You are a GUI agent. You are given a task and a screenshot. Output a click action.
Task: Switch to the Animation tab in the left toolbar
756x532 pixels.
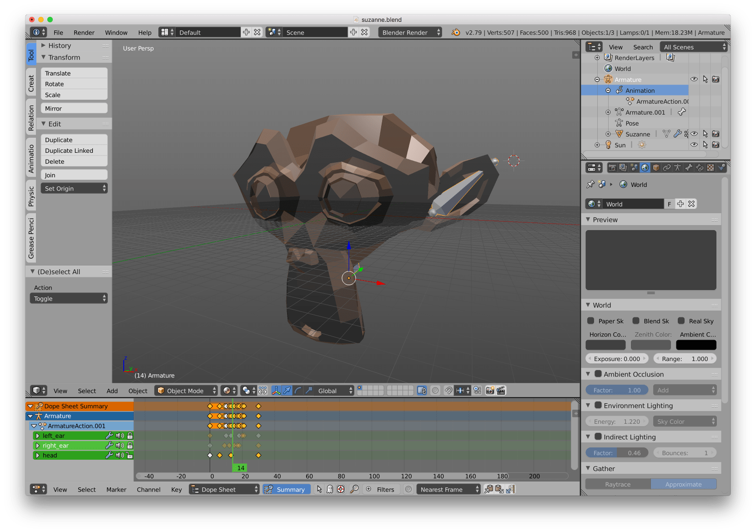coord(30,157)
